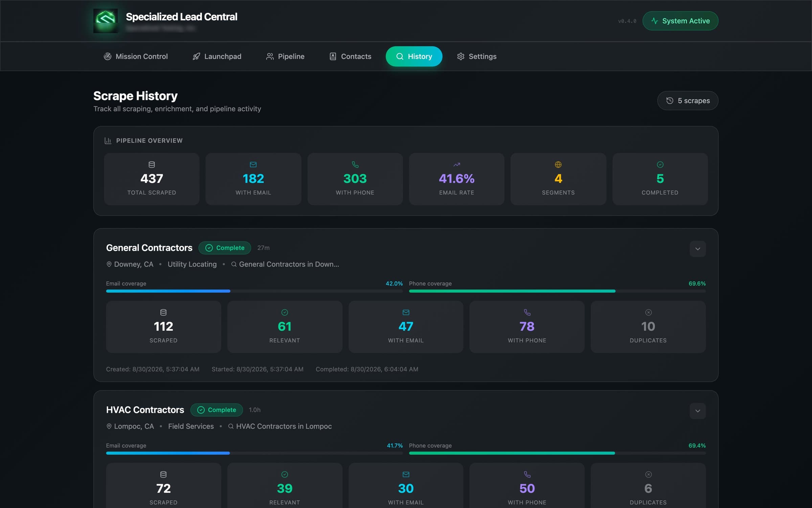Click the search icon before General Contractors query

234,264
